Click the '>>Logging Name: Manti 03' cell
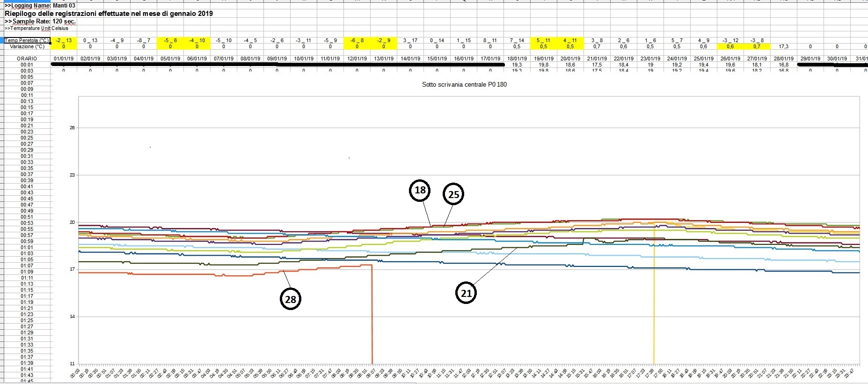This screenshot has height=384, width=868. point(40,6)
